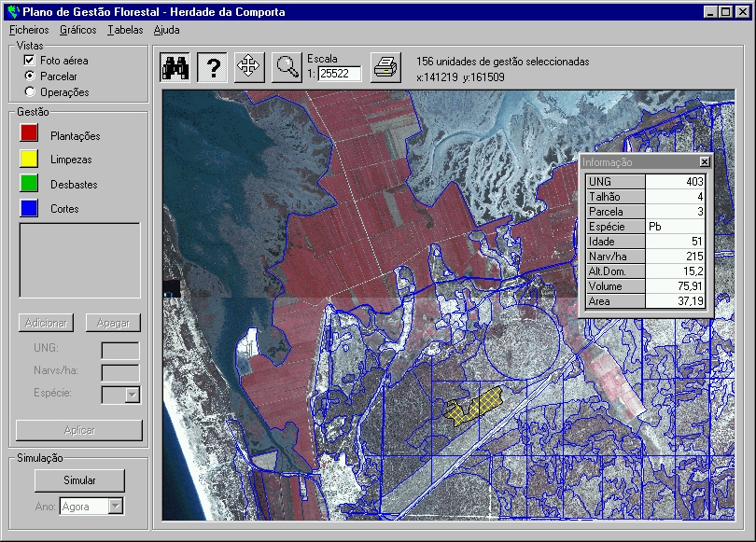Click the Simular button
The image size is (756, 542).
(79, 480)
